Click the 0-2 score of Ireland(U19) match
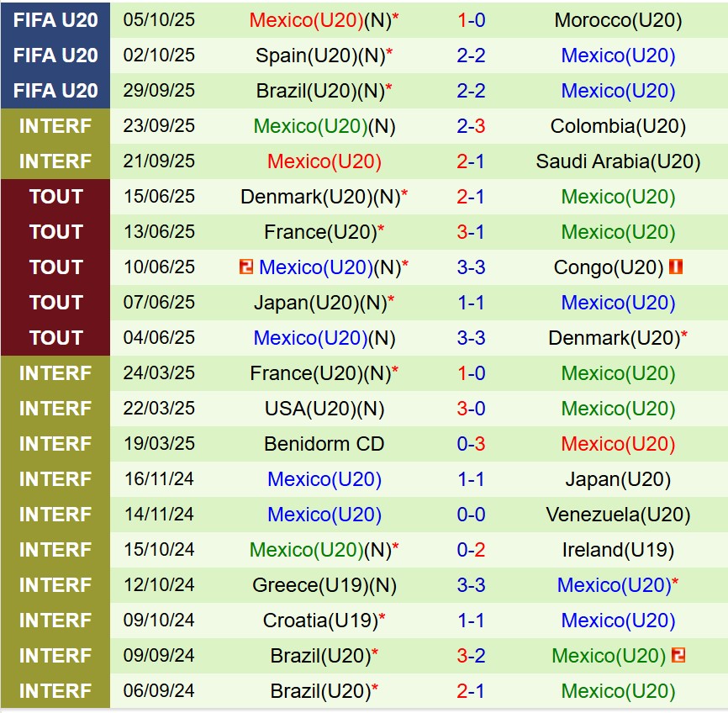This screenshot has width=728, height=713. 471,550
